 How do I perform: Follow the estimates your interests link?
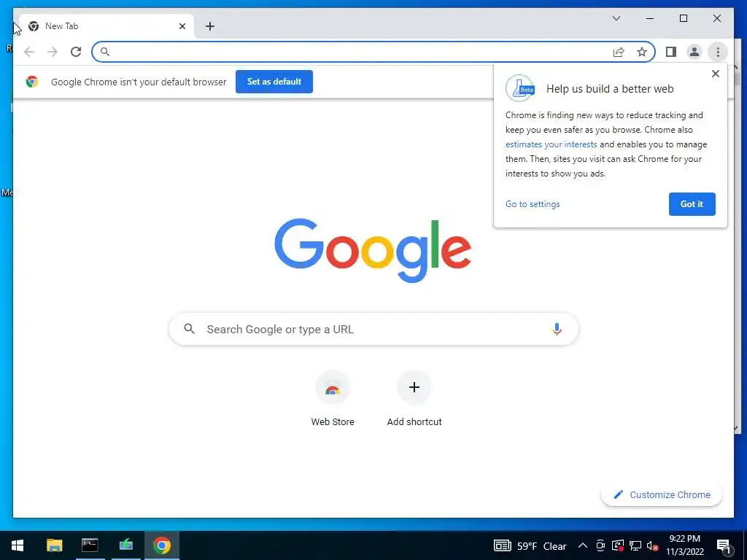551,144
